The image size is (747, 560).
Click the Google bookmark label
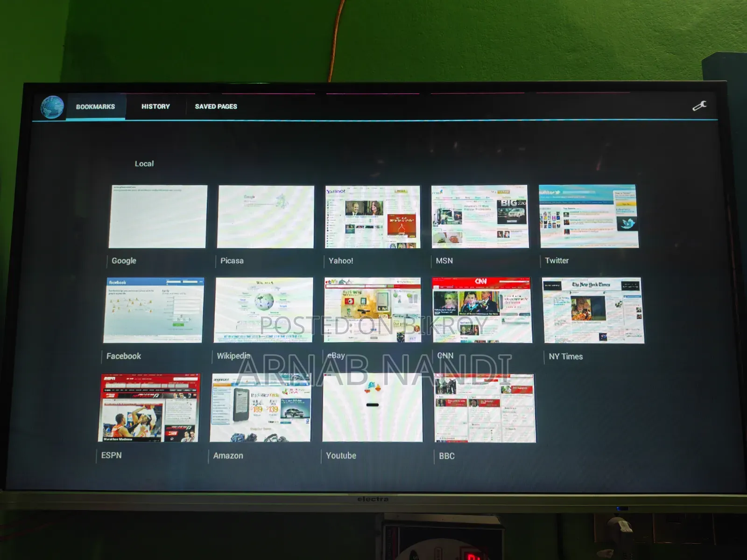pyautogui.click(x=124, y=261)
